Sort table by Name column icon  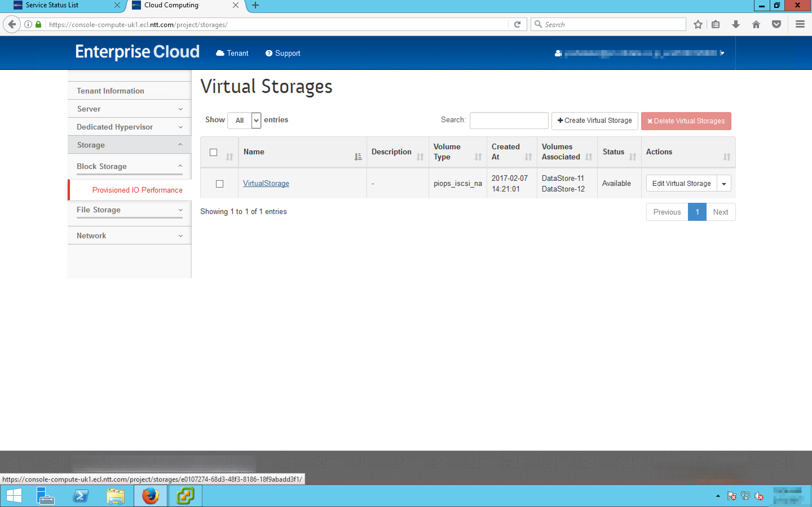click(x=358, y=157)
